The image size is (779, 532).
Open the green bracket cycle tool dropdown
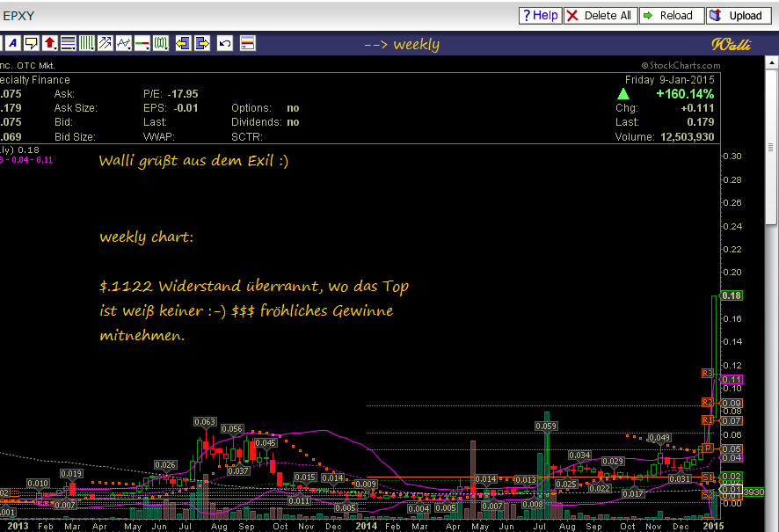[x=161, y=44]
